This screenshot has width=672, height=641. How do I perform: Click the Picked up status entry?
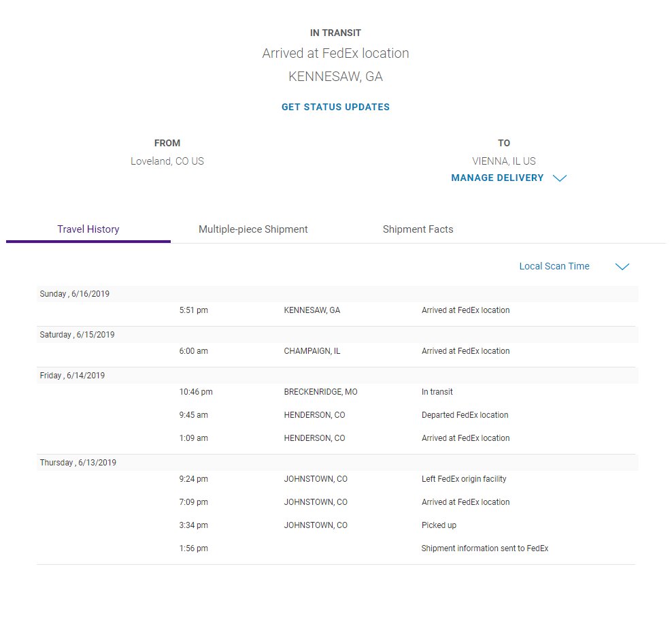pyautogui.click(x=439, y=525)
